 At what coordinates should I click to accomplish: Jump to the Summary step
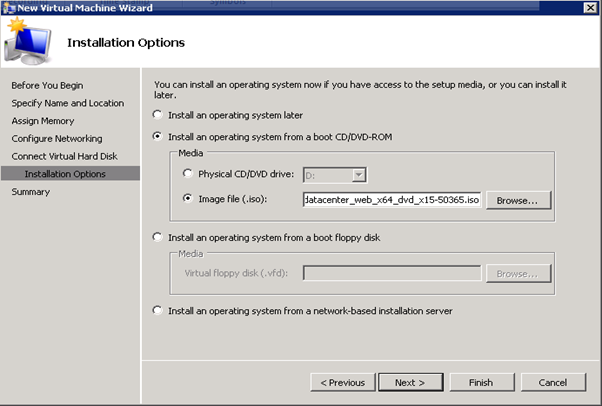click(x=31, y=192)
